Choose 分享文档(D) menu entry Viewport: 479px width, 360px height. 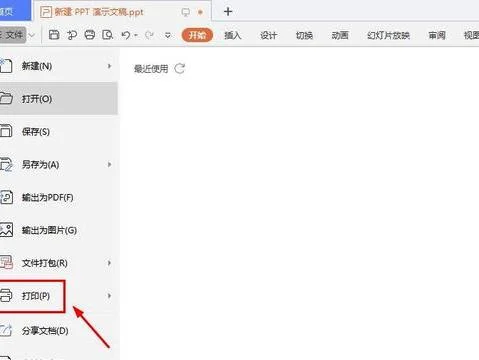[59, 331]
